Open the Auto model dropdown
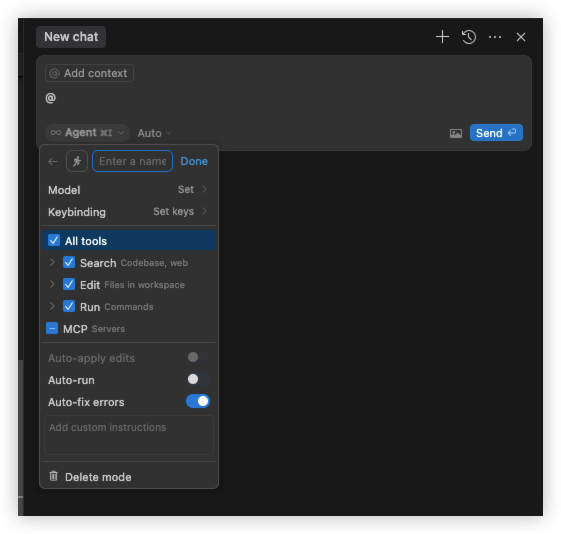The height and width of the screenshot is (534, 561). pyautogui.click(x=154, y=133)
